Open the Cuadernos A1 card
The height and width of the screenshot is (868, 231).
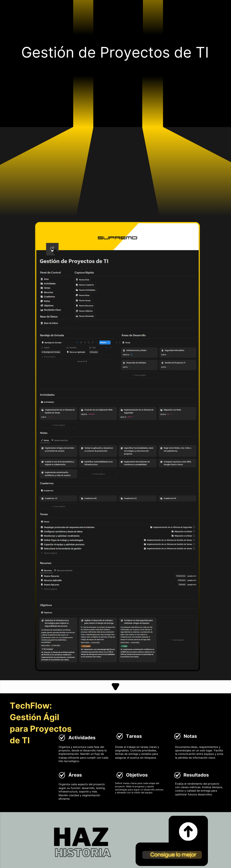(x=59, y=498)
